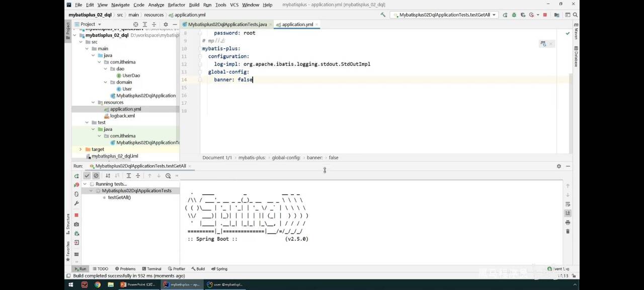The image size is (644, 290).
Task: Collapse the domain package node
Action: 106,82
